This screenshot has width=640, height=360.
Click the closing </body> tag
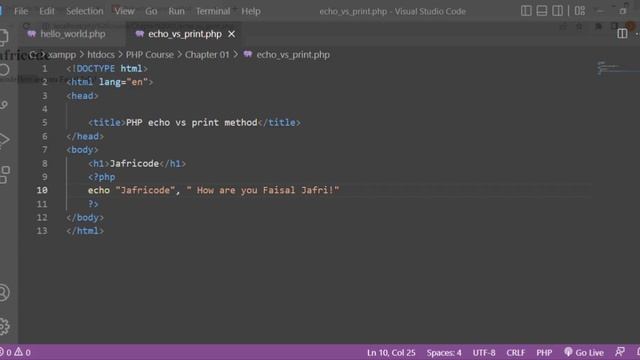85,217
